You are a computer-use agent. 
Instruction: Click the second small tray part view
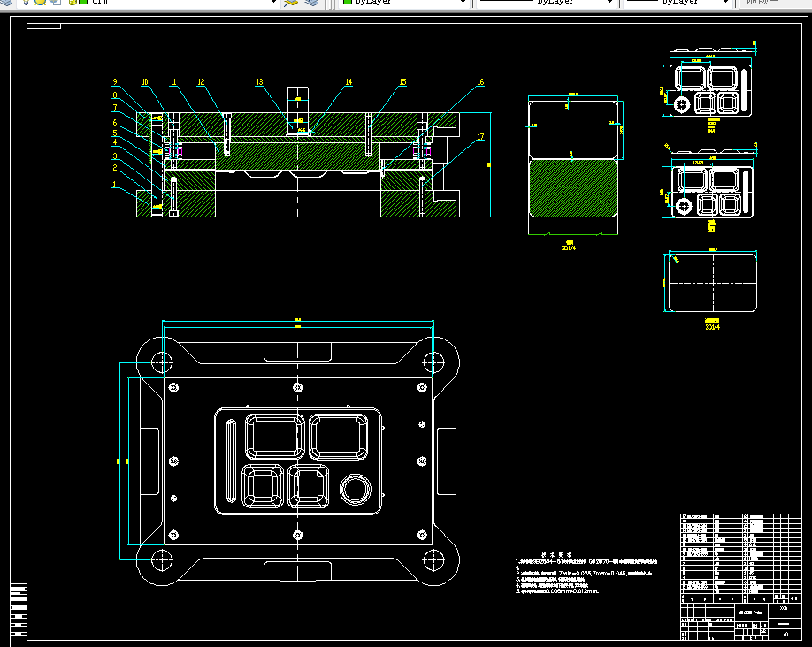coord(713,192)
